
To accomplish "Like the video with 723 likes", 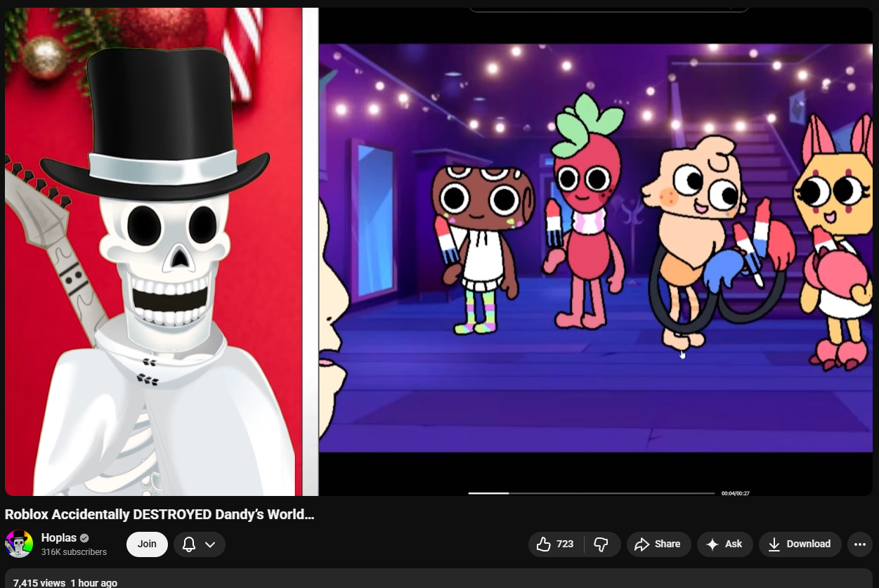I will (556, 544).
